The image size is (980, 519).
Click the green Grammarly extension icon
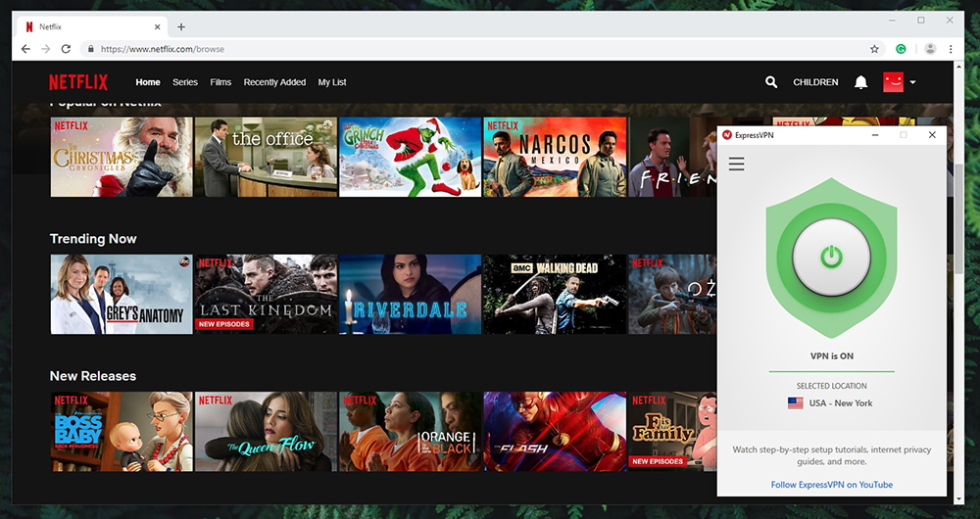click(901, 49)
